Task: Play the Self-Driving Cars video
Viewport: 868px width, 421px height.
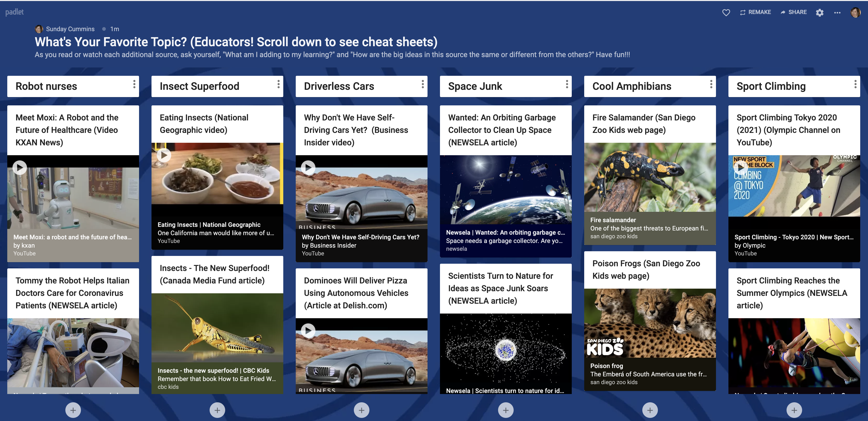Action: click(x=308, y=167)
